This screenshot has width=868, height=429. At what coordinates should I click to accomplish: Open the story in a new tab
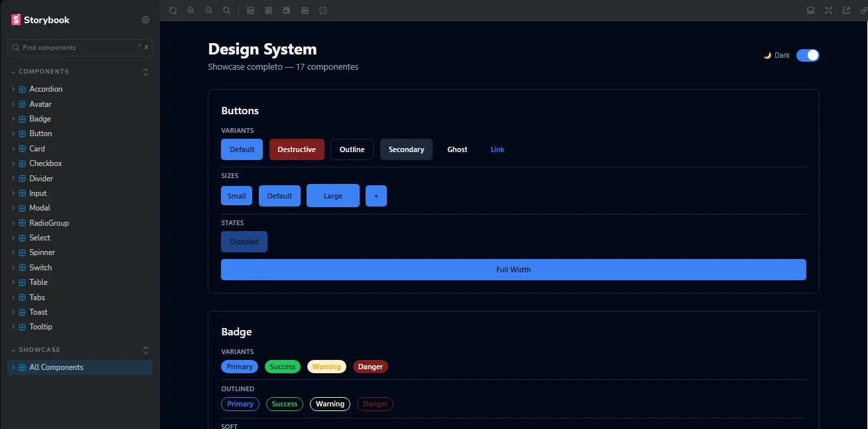847,11
